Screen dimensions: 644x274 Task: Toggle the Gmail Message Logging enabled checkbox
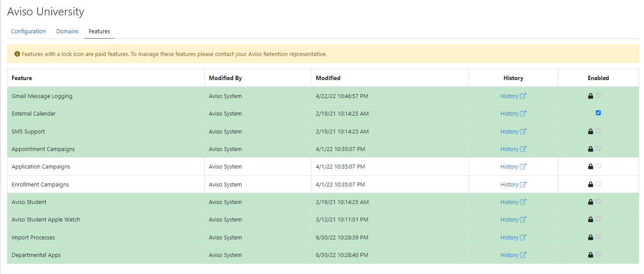[x=598, y=95]
